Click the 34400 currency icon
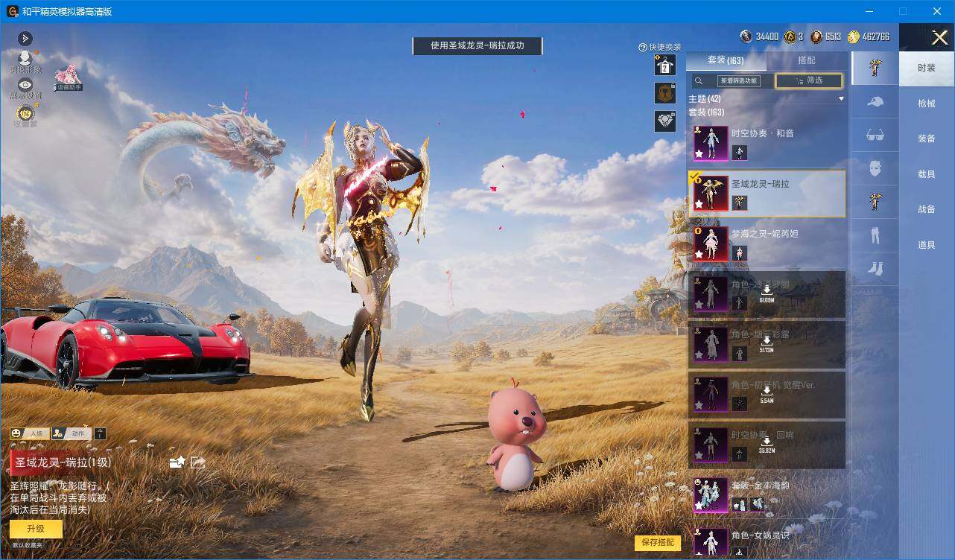955x560 pixels. (746, 36)
